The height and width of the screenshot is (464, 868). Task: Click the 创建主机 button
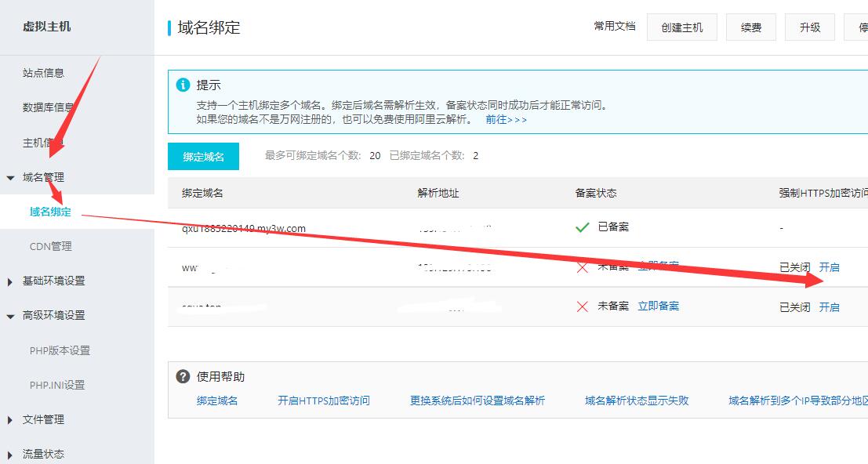pos(681,27)
